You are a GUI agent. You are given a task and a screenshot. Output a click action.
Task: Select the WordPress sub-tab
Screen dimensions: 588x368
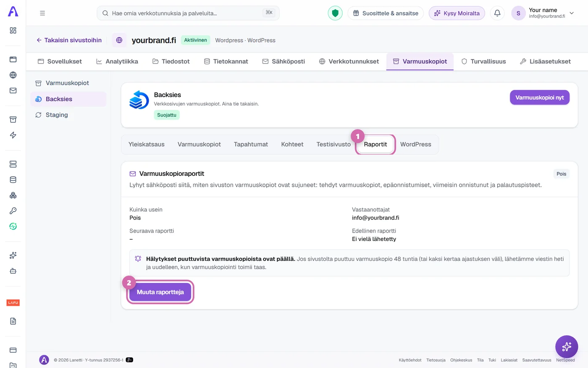pyautogui.click(x=416, y=144)
